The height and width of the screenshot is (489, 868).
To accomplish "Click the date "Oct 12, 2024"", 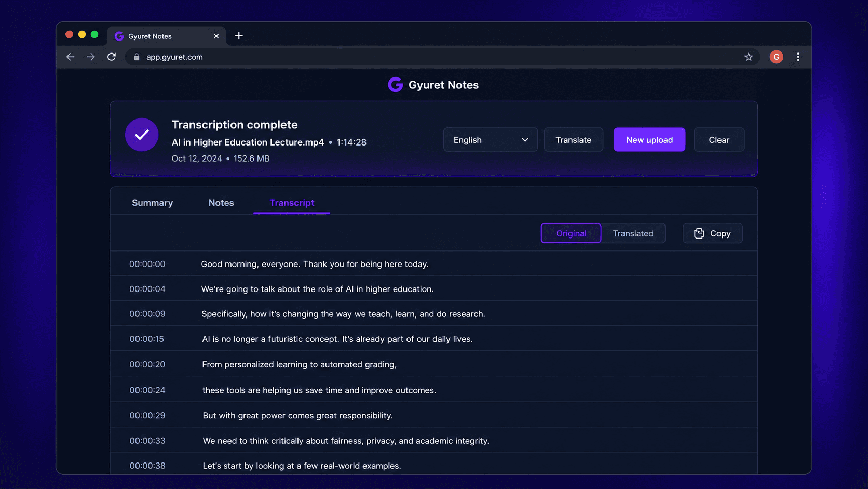I will point(197,158).
